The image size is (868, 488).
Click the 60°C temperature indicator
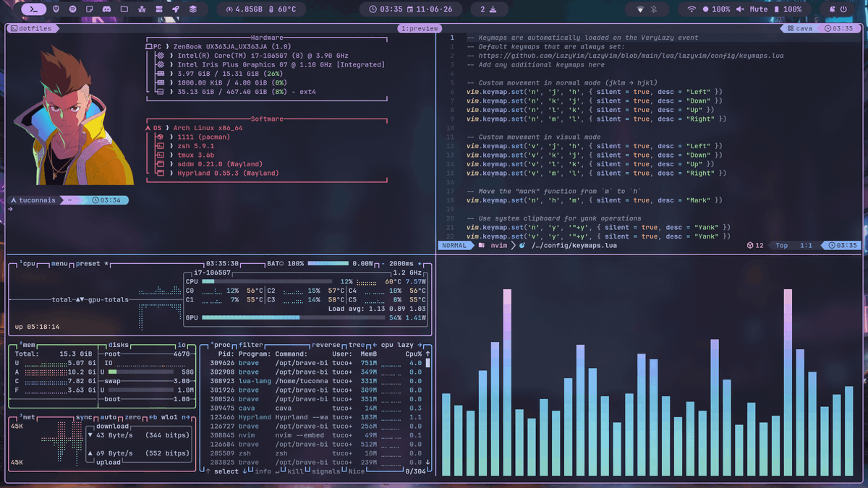(283, 9)
